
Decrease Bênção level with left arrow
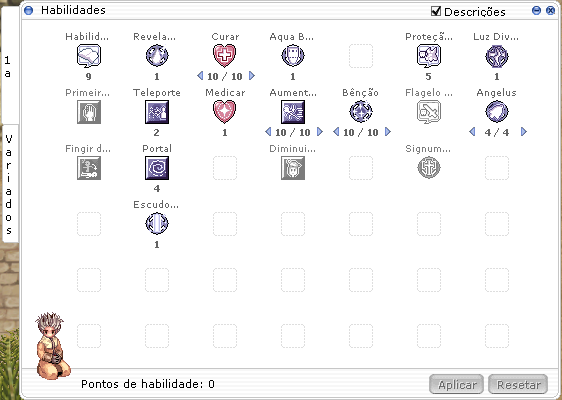(x=336, y=132)
